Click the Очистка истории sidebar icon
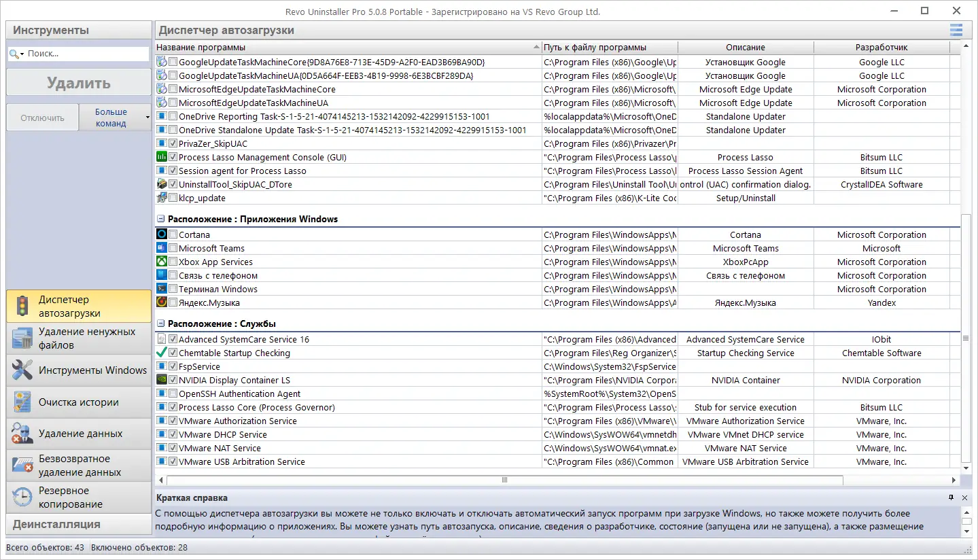Screen dimensions: 978x560 (22, 402)
